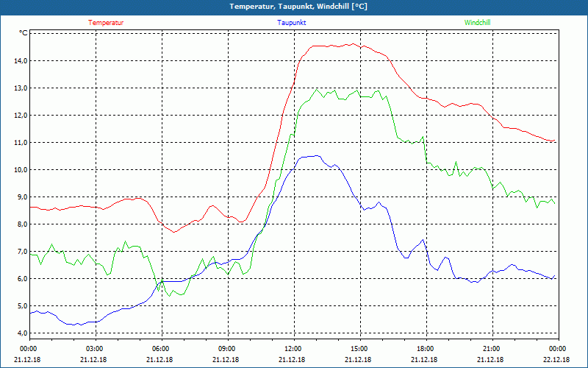Click the 03:00 time axis label

tap(94, 349)
